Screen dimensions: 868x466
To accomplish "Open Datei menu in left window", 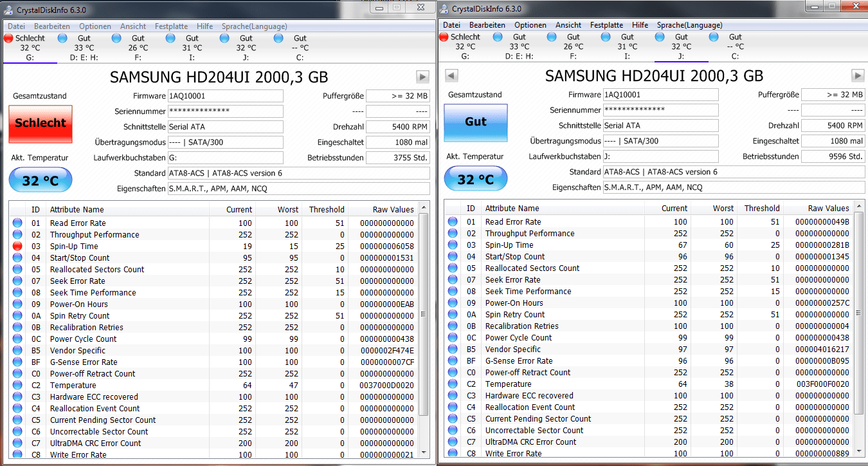I will point(16,26).
